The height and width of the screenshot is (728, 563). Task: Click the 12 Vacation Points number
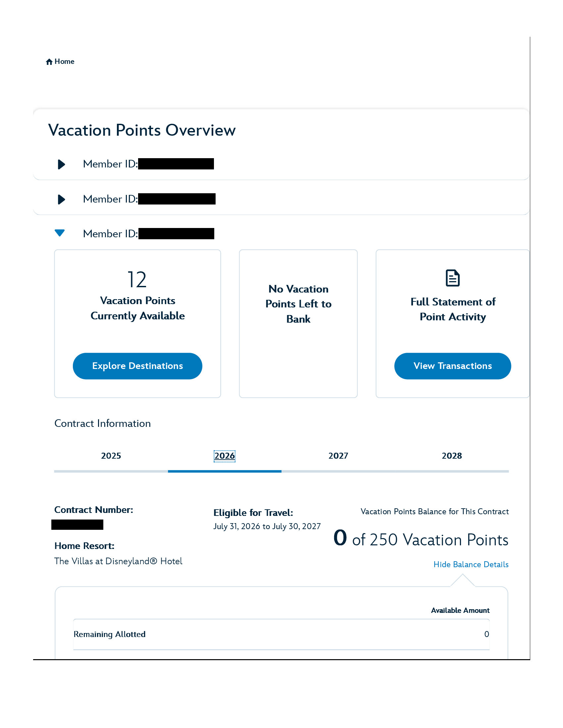pos(137,279)
